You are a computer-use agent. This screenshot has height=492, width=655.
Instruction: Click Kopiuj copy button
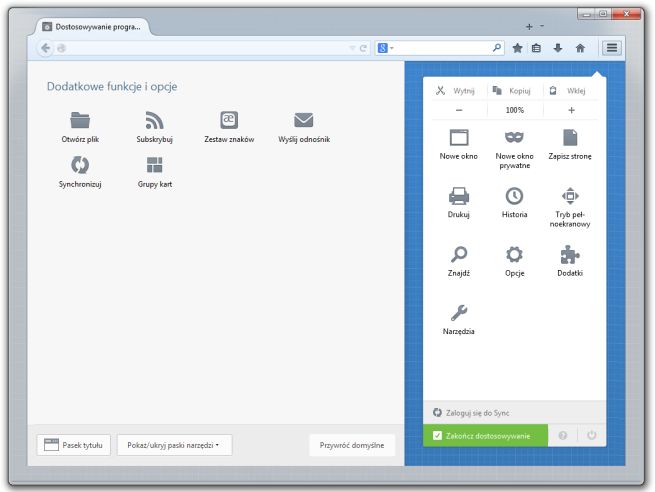512,91
